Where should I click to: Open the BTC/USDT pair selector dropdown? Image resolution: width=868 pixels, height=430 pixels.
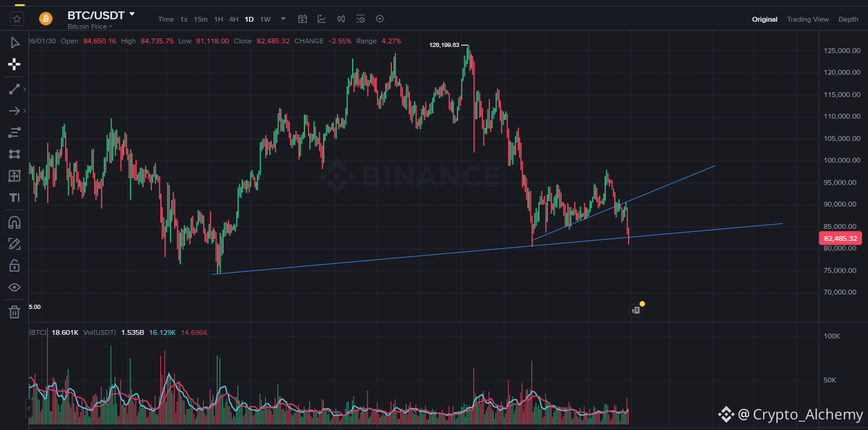pyautogui.click(x=132, y=14)
